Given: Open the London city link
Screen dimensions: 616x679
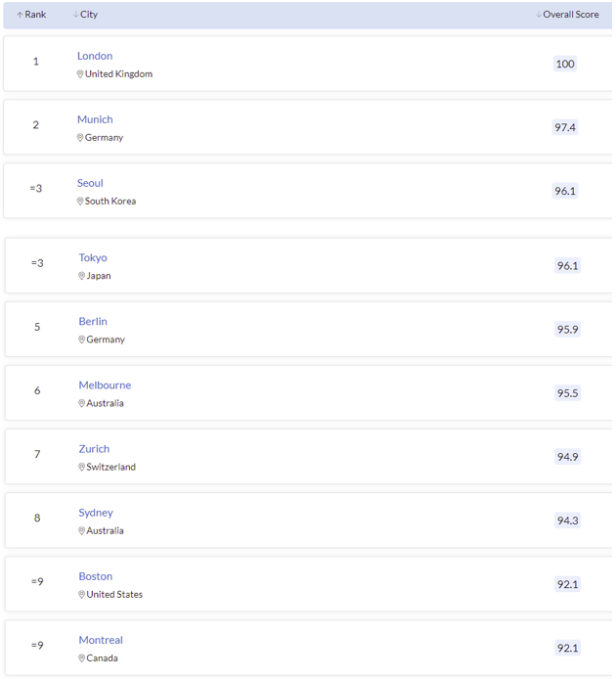Looking at the screenshot, I should (x=95, y=56).
